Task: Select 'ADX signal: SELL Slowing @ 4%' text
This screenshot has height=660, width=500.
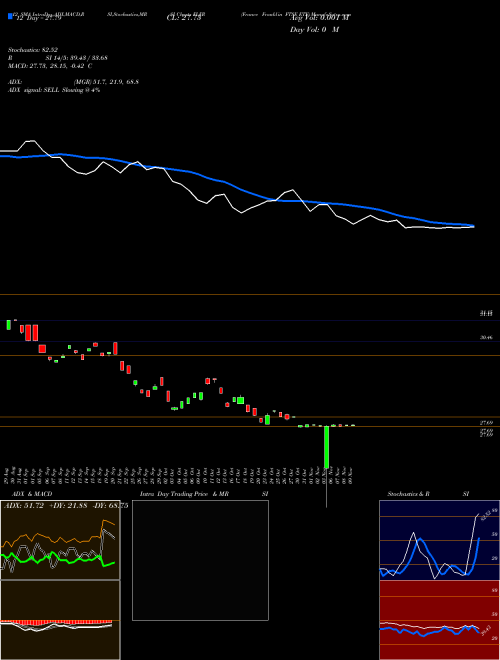Action: (54, 90)
